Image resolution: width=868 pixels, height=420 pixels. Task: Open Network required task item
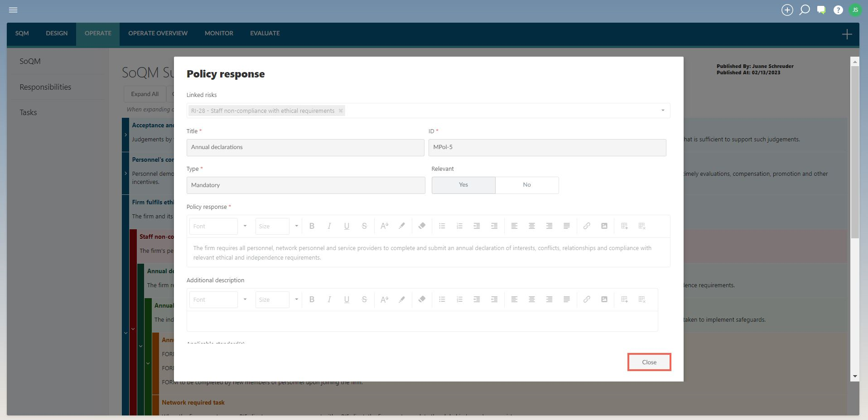point(193,402)
